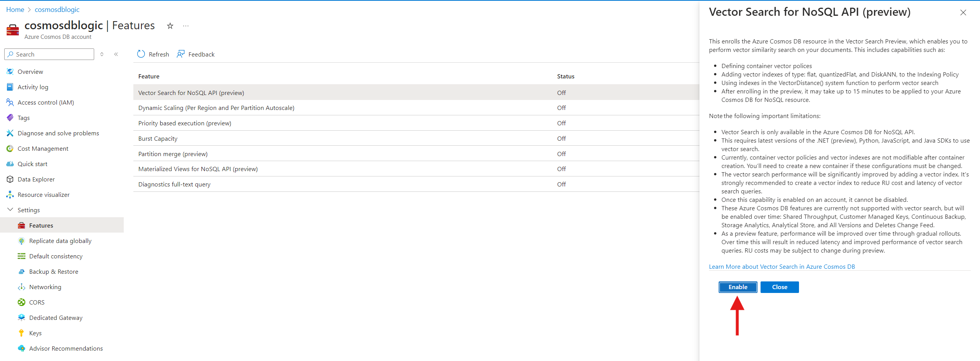Image resolution: width=980 pixels, height=361 pixels.
Task: Select Diagnostics full-text query row
Action: click(416, 184)
